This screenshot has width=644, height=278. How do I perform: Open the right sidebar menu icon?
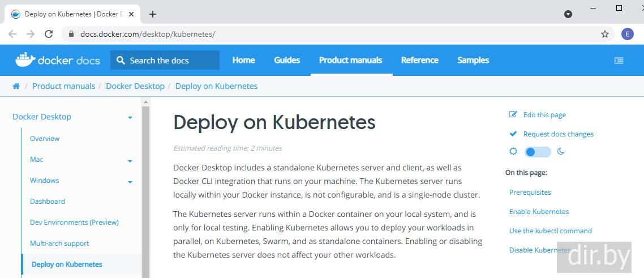619,60
